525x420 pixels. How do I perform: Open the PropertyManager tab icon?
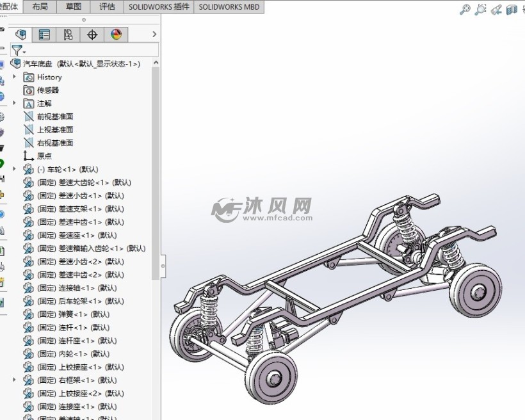[x=44, y=35]
